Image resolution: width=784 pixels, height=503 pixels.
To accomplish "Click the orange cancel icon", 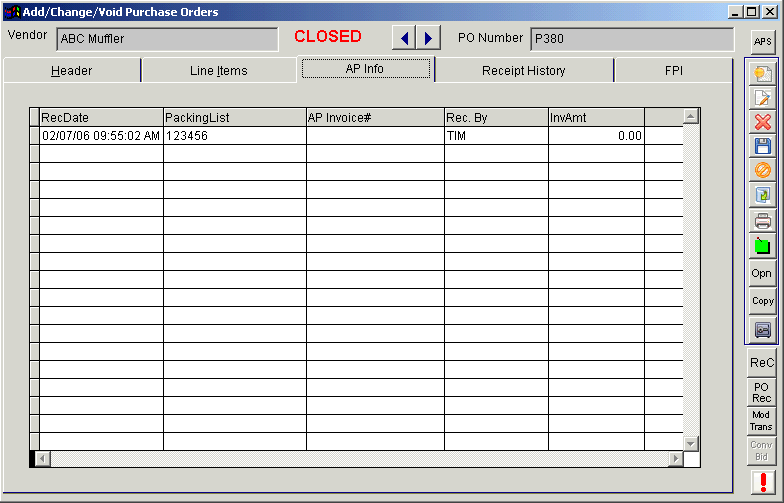I will (762, 171).
